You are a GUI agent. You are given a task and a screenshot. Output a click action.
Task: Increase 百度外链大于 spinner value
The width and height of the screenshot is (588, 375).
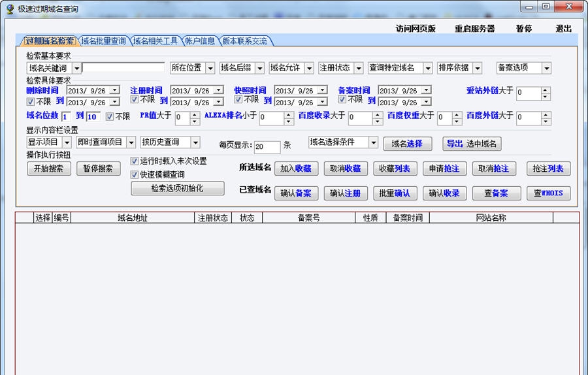tap(546, 115)
